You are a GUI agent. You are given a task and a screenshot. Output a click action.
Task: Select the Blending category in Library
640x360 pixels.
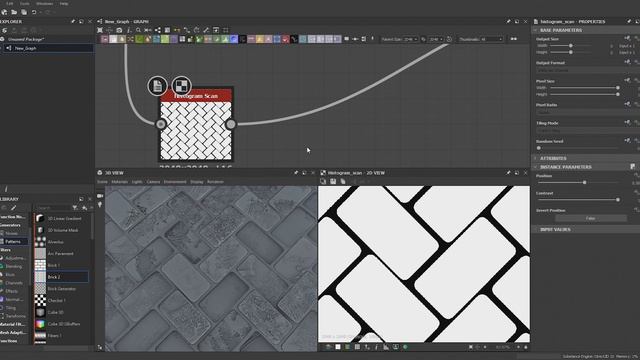(x=14, y=267)
